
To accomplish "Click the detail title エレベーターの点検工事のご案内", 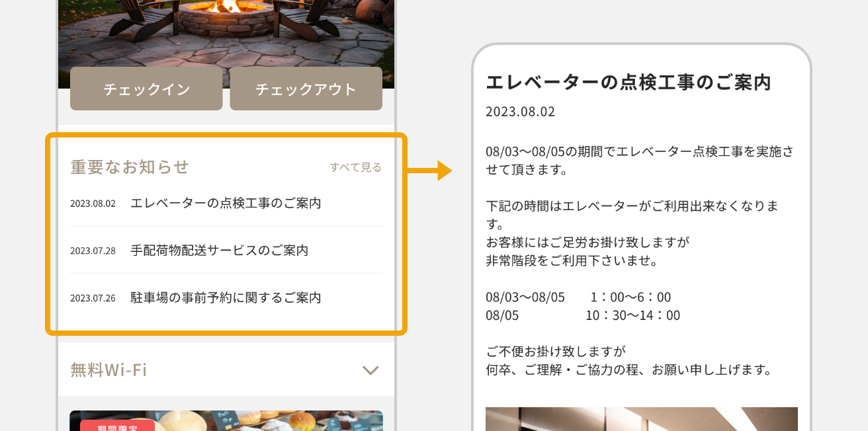I will [x=629, y=83].
